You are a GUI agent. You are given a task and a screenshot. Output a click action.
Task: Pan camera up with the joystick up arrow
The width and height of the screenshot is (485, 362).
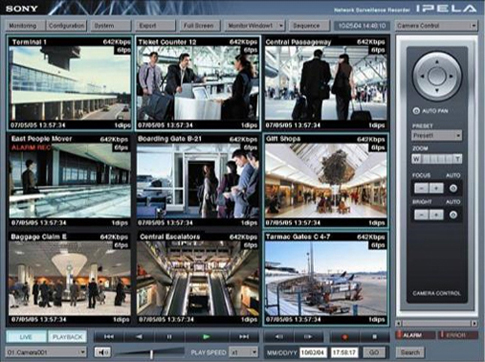coord(437,62)
